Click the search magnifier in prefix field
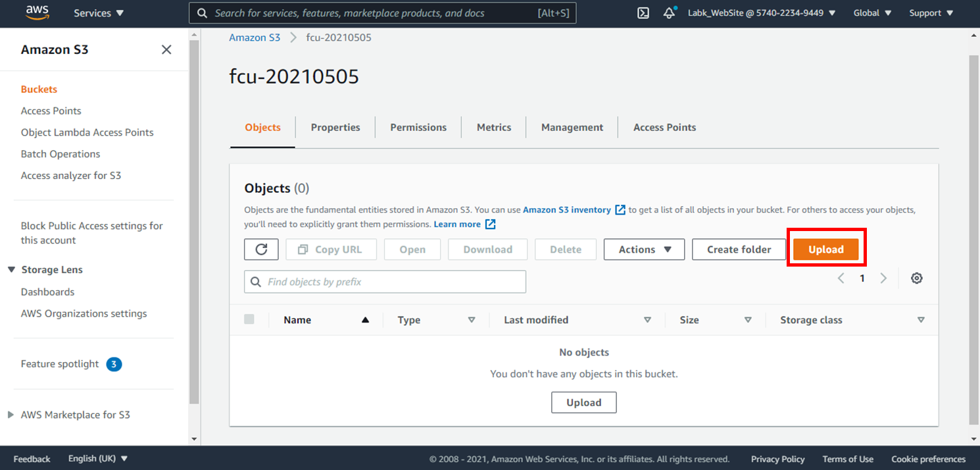Screen dimensions: 980x470 pyautogui.click(x=256, y=282)
